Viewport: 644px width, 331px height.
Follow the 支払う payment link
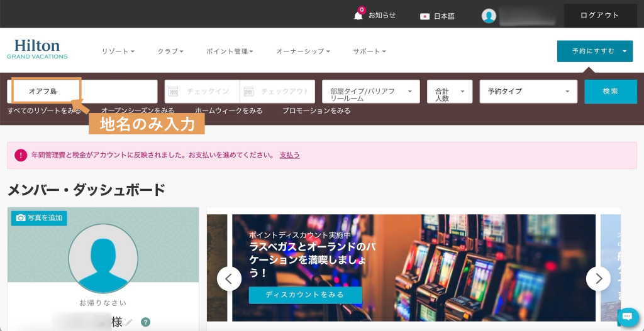(289, 155)
